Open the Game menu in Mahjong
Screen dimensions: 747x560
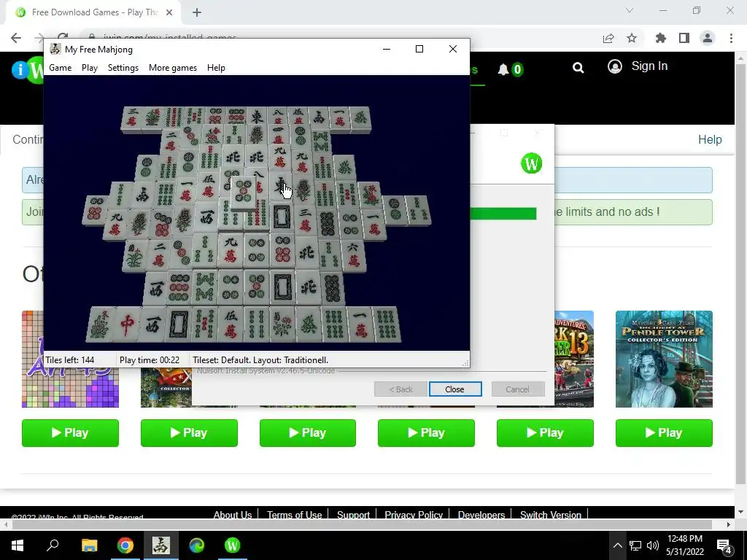pos(61,68)
